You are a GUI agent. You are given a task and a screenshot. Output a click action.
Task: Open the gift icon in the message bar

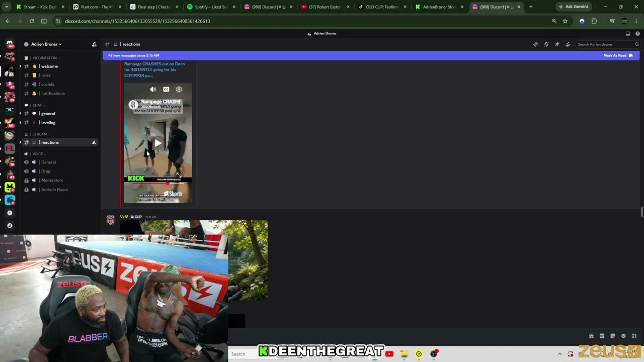591,336
